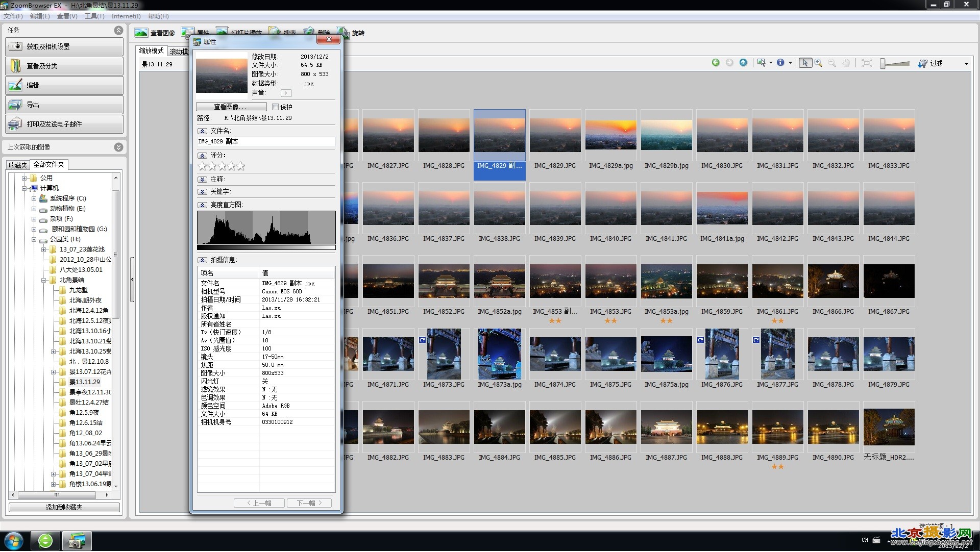Click the blue information icon
Viewport: 980px width, 552px height.
780,63
